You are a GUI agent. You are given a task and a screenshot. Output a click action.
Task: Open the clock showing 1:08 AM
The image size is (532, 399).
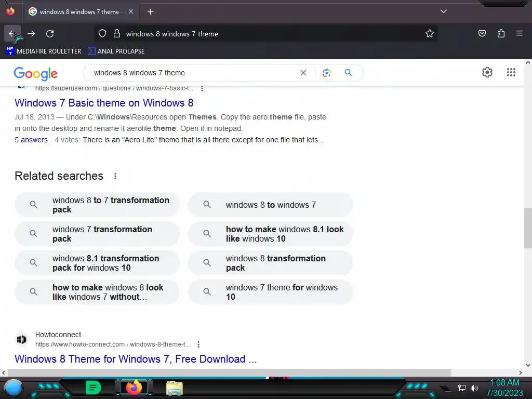tap(504, 388)
